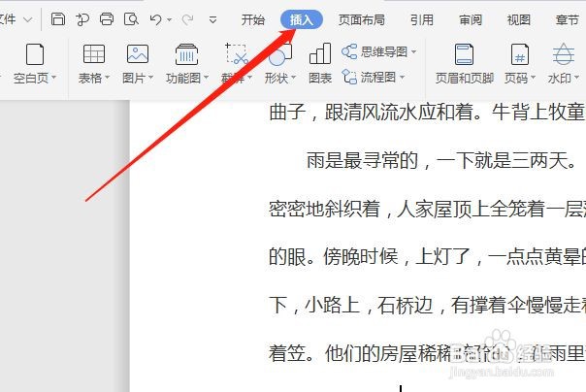
Task: Expand the 流程图 dropdown arrow
Action: pos(402,78)
